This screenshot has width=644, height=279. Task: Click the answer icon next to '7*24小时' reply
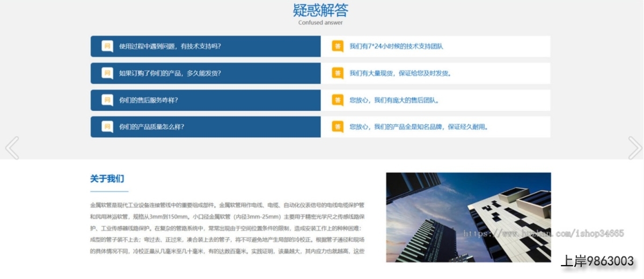338,46
